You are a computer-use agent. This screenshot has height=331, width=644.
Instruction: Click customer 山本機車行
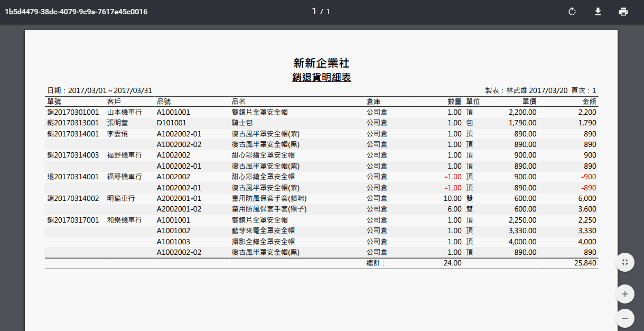click(x=125, y=112)
